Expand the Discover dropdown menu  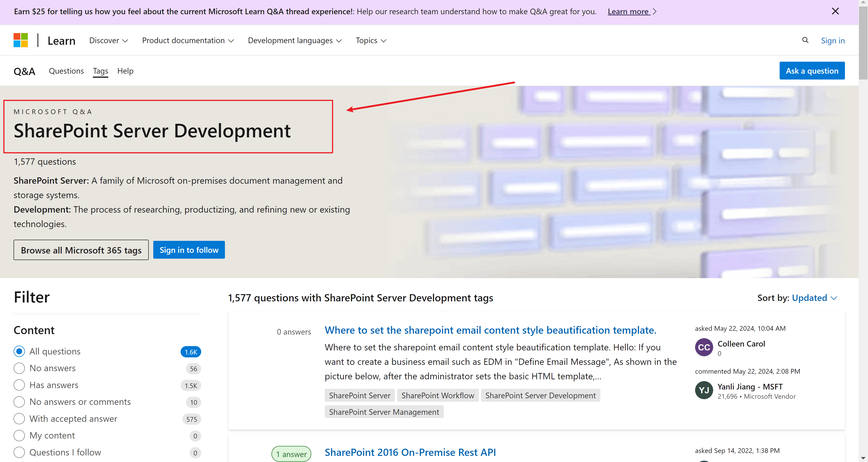pos(108,40)
